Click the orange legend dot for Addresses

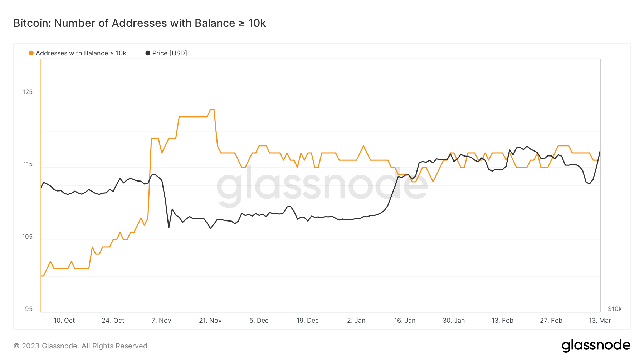click(x=31, y=53)
